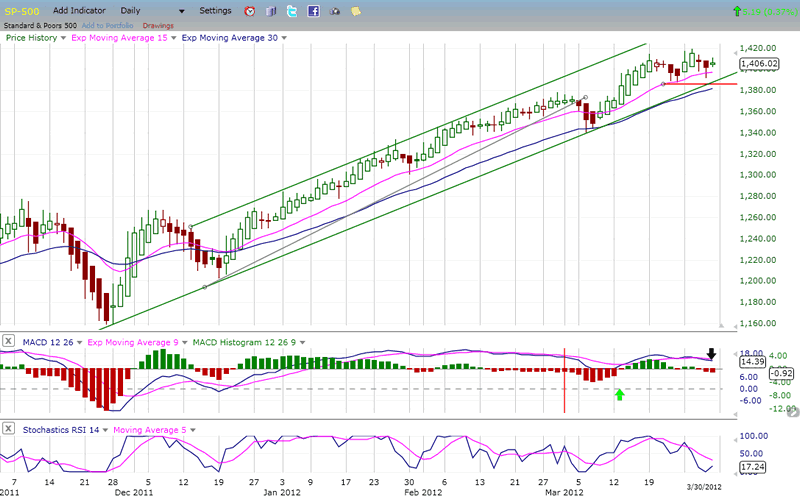Expand the Moving Average 5 dropdown
The height and width of the screenshot is (497, 800).
pos(193,430)
